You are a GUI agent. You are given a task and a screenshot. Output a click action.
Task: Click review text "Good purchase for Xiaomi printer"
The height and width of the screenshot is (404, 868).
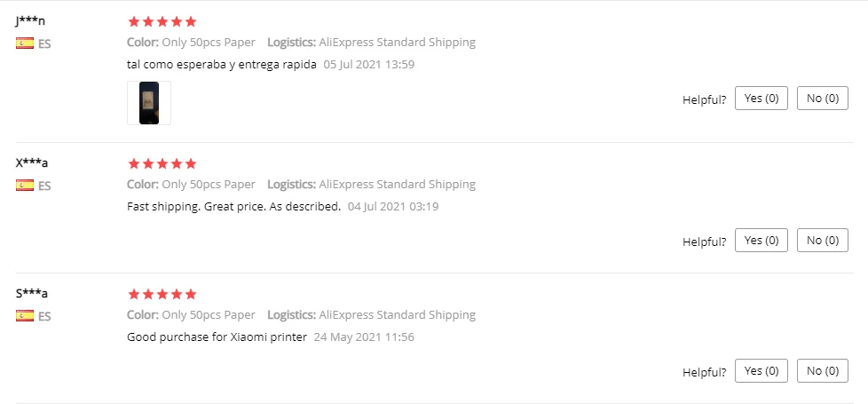pyautogui.click(x=217, y=337)
